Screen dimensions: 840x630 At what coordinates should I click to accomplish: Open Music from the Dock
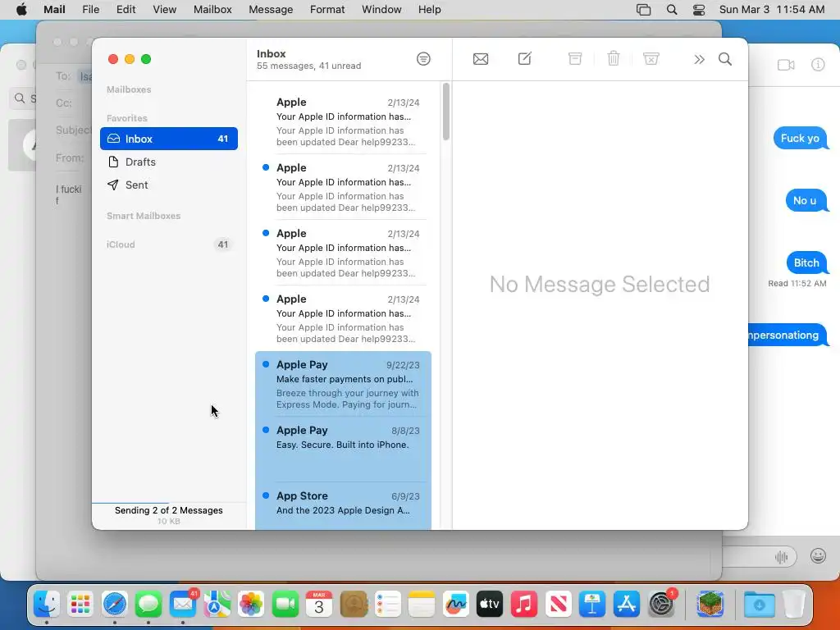[523, 605]
